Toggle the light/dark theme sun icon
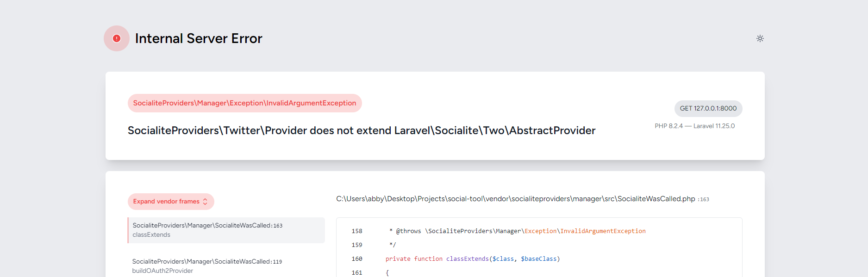 tap(760, 38)
